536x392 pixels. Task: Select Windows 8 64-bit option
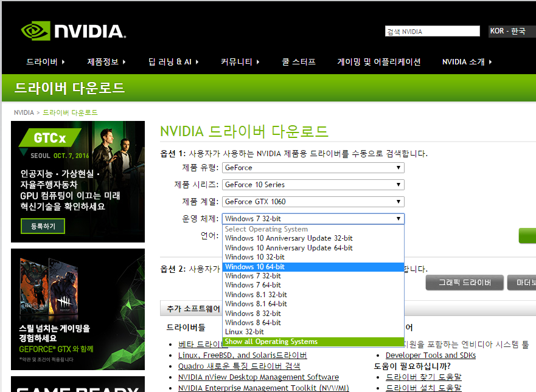pos(313,323)
